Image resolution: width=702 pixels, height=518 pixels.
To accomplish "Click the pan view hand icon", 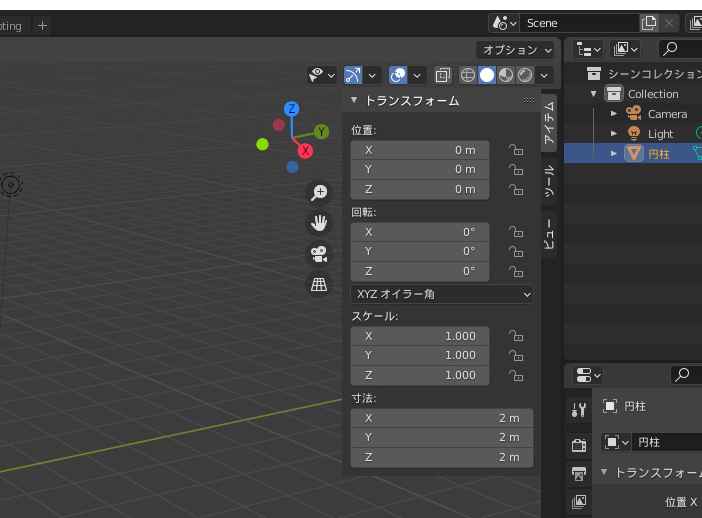I will click(x=319, y=223).
